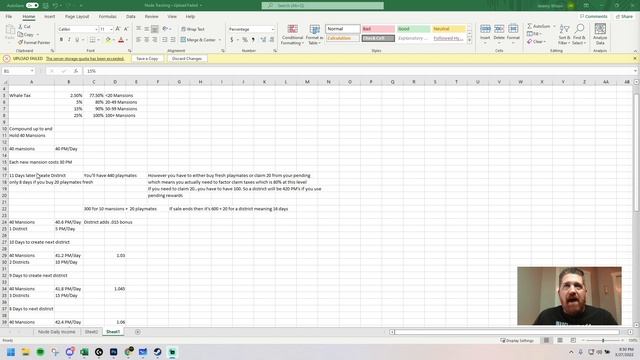Toggle Wrap Text
The width and height of the screenshot is (640, 360).
click(193, 29)
